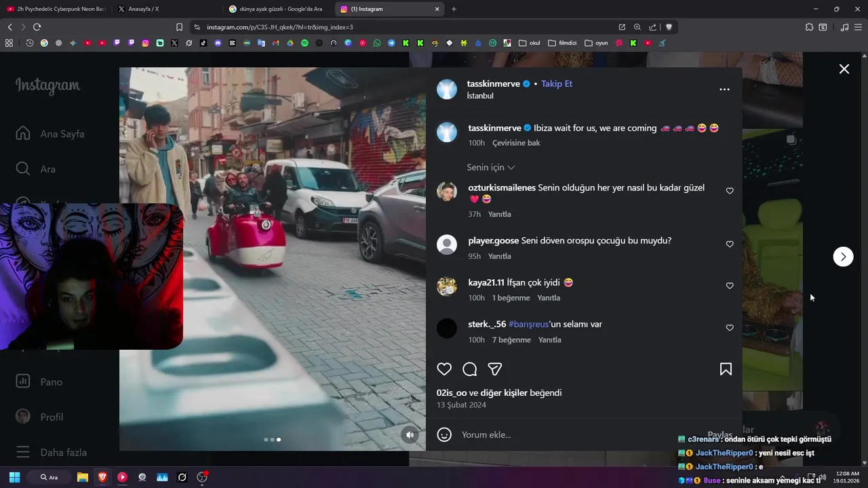Open the apps grid in bookmarks bar
Screen dimensions: 868x488
point(9,43)
